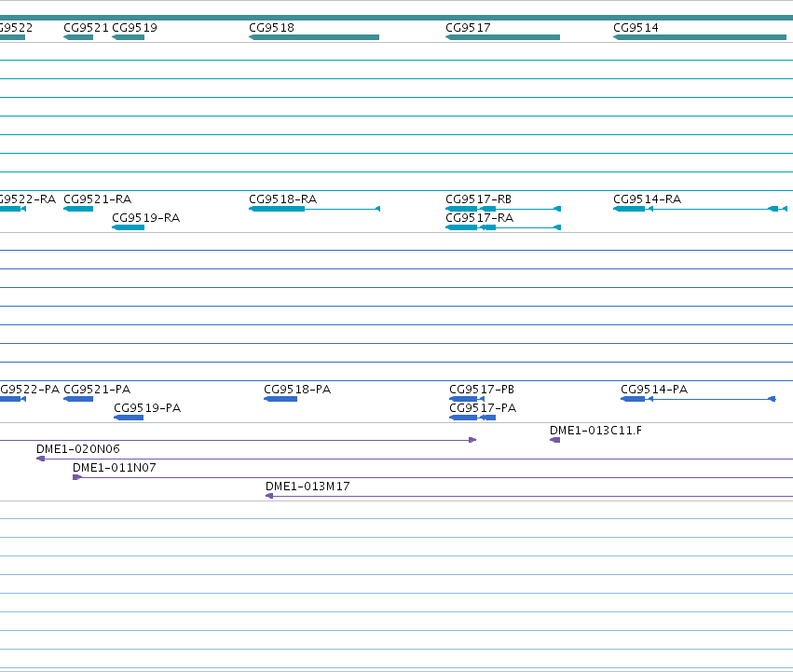Select the CG9517-PB protein label
793x672 pixels.
[482, 390]
